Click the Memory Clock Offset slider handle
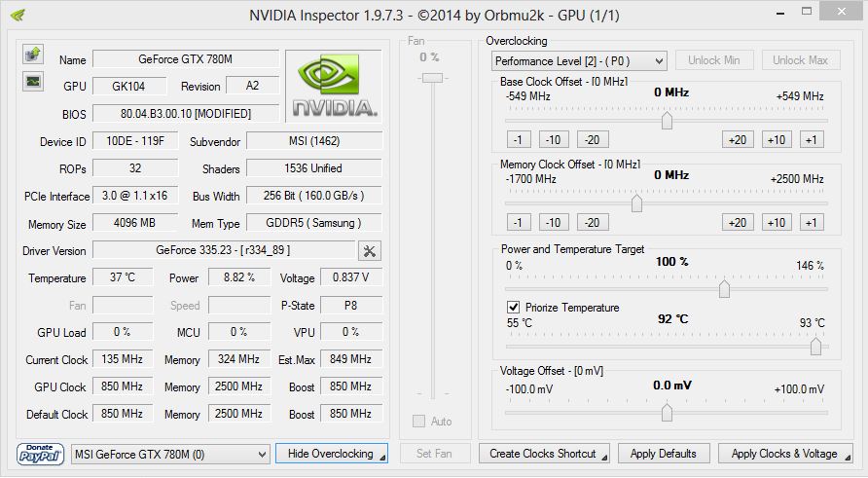The width and height of the screenshot is (868, 478). coord(636,203)
